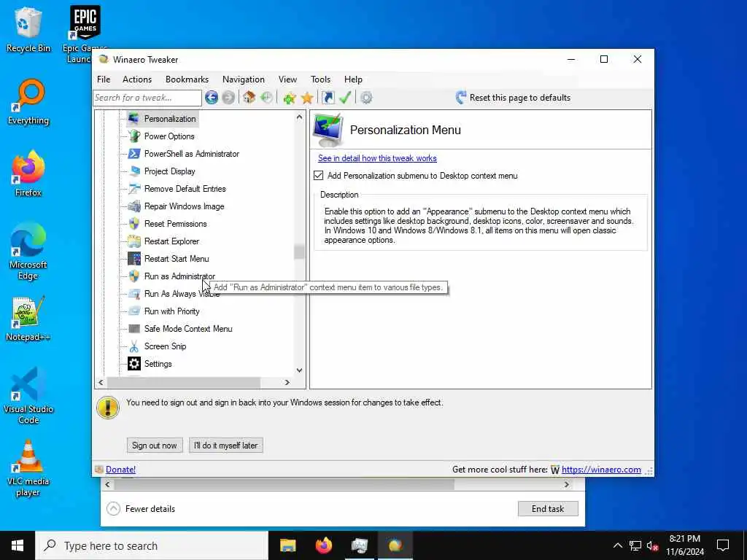Click the Windows Start button
Viewport: 747px width, 560px height.
point(18,545)
